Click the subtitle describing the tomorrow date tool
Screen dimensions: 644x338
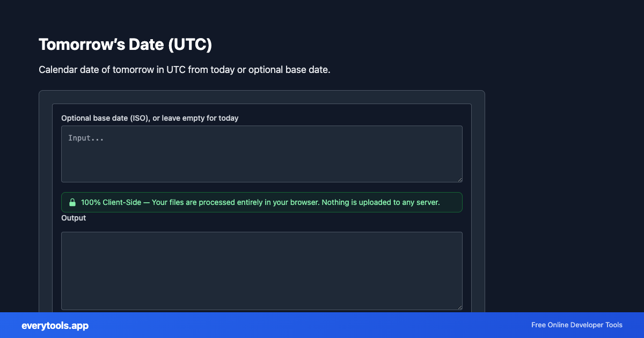coord(184,70)
